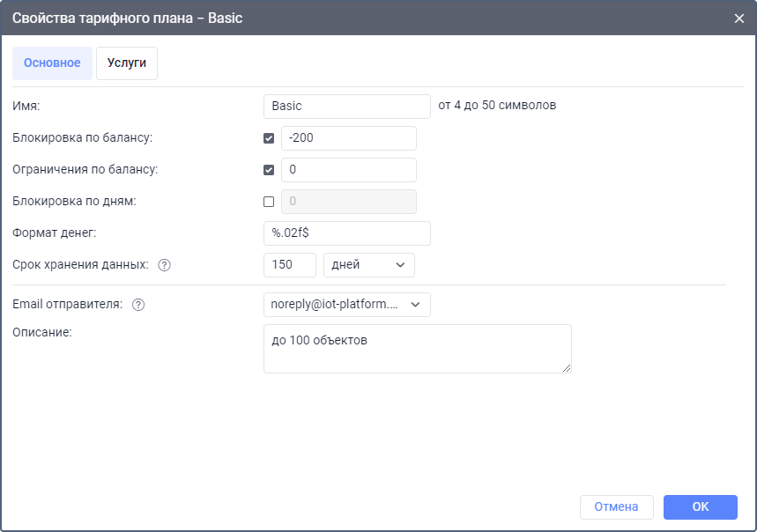Click the Отмена button

(616, 506)
